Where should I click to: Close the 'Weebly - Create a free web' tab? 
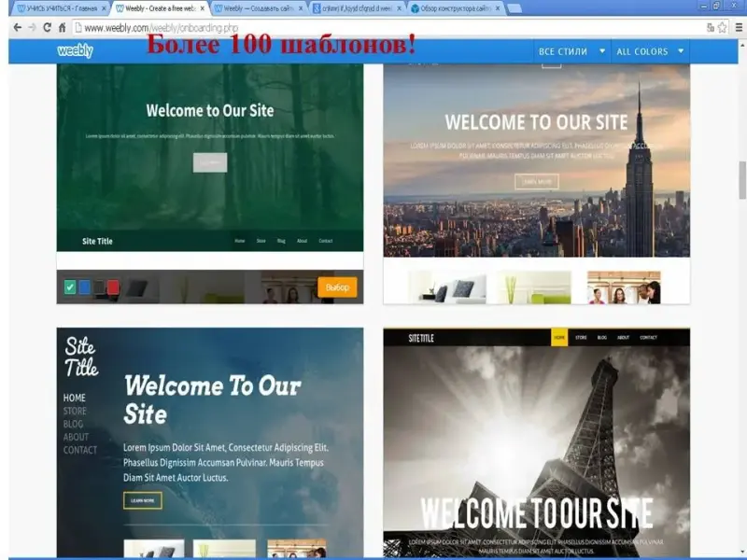coord(202,8)
